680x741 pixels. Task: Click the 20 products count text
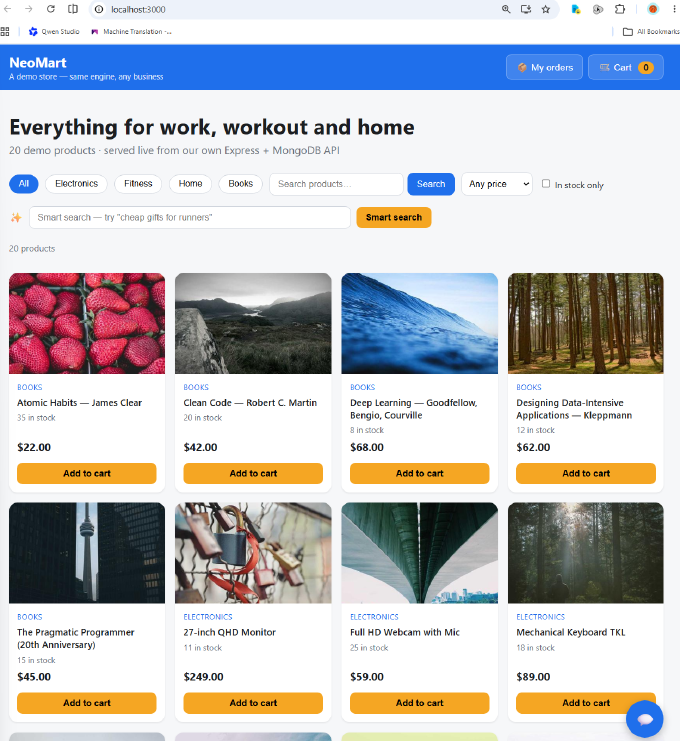(x=32, y=249)
